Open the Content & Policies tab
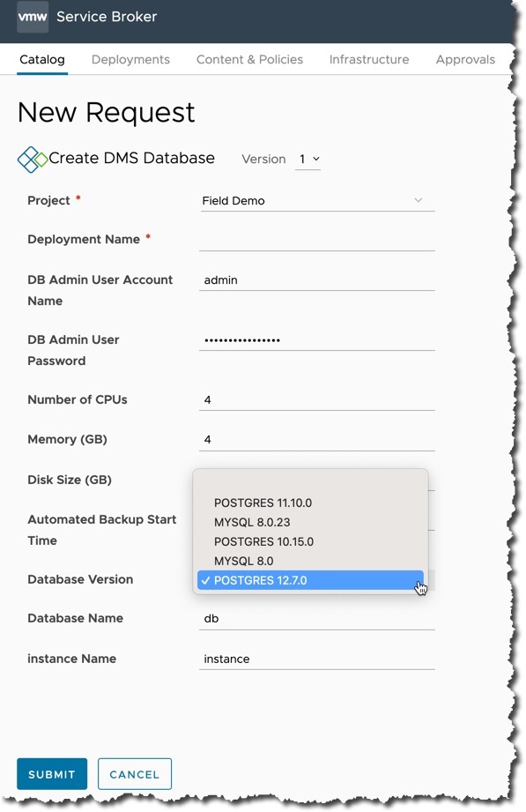 tap(249, 60)
